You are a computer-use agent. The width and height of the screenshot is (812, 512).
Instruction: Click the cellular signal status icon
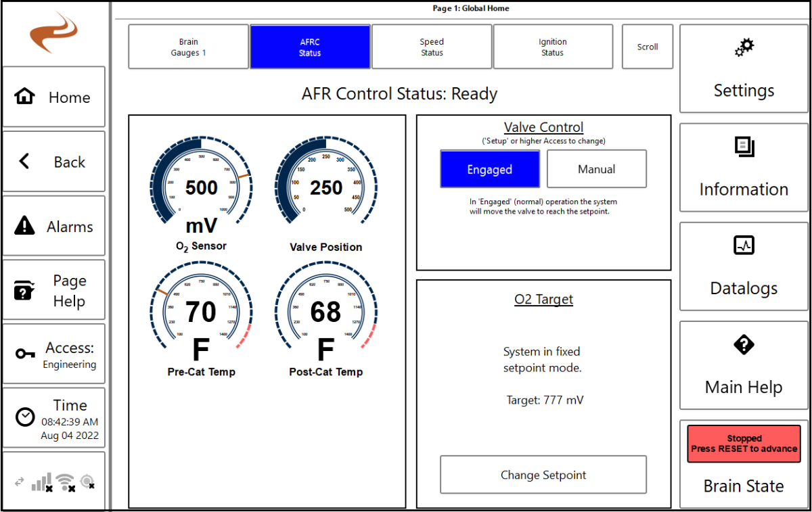tap(41, 481)
